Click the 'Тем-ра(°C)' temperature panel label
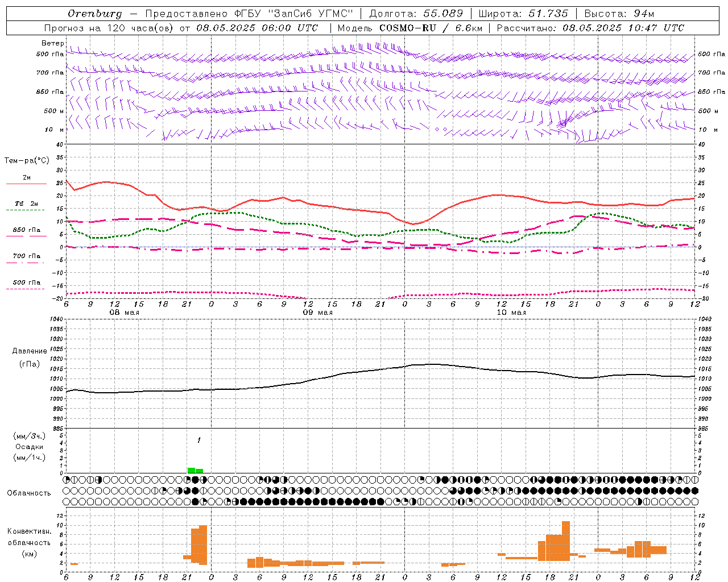The width and height of the screenshot is (728, 582). pyautogui.click(x=27, y=161)
